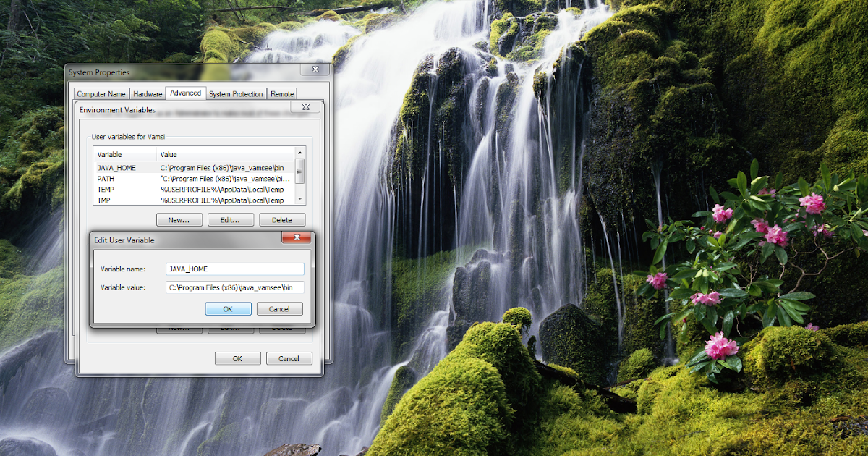Click the user variables list scroll-up arrow
The height and width of the screenshot is (456, 868).
(x=300, y=153)
